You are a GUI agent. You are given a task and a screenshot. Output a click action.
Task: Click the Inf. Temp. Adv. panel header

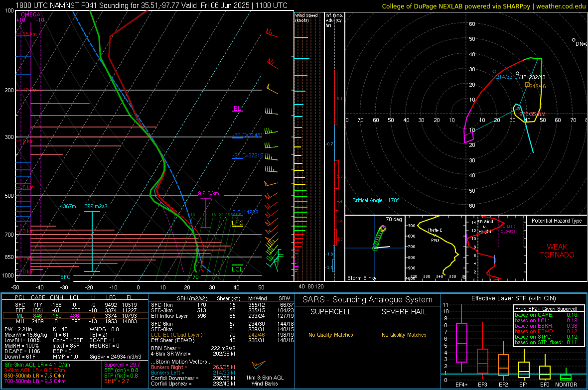(x=334, y=20)
